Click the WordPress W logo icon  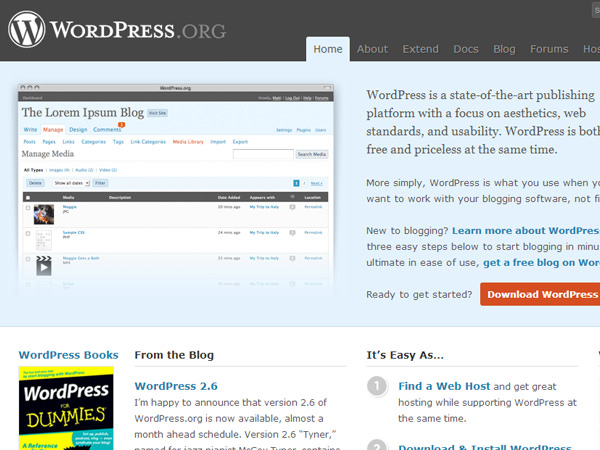tap(27, 29)
